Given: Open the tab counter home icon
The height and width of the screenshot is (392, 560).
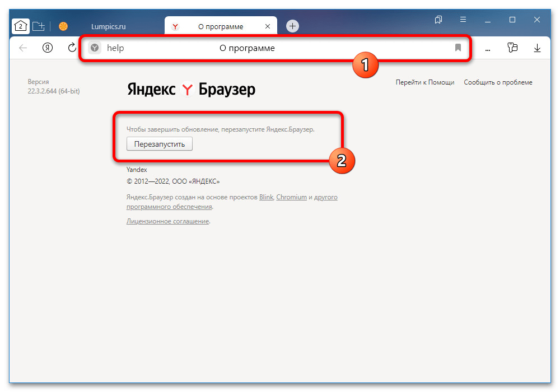Looking at the screenshot, I should pos(21,26).
